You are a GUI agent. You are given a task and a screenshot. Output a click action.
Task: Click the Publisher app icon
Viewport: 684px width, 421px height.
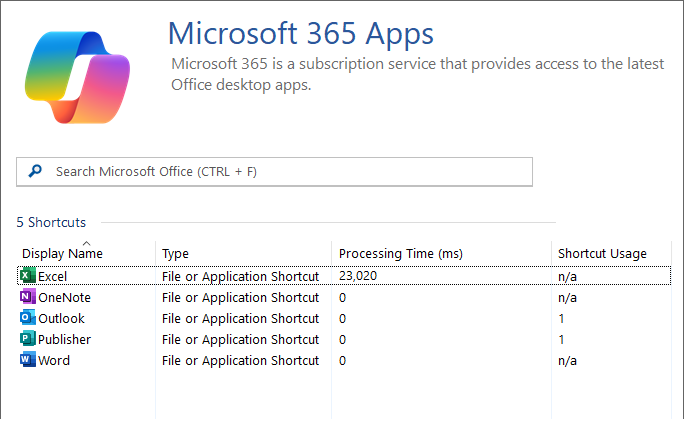coord(28,339)
